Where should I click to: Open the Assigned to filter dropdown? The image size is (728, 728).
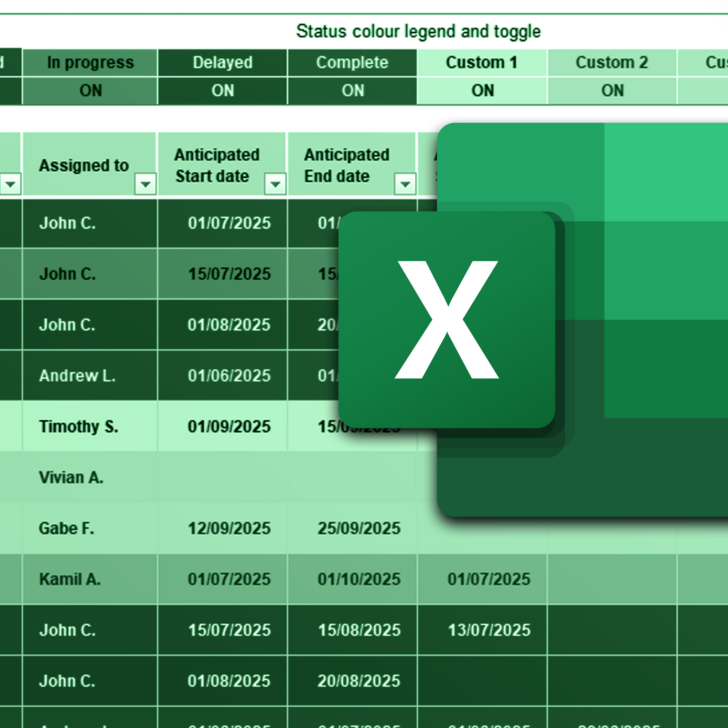[145, 184]
